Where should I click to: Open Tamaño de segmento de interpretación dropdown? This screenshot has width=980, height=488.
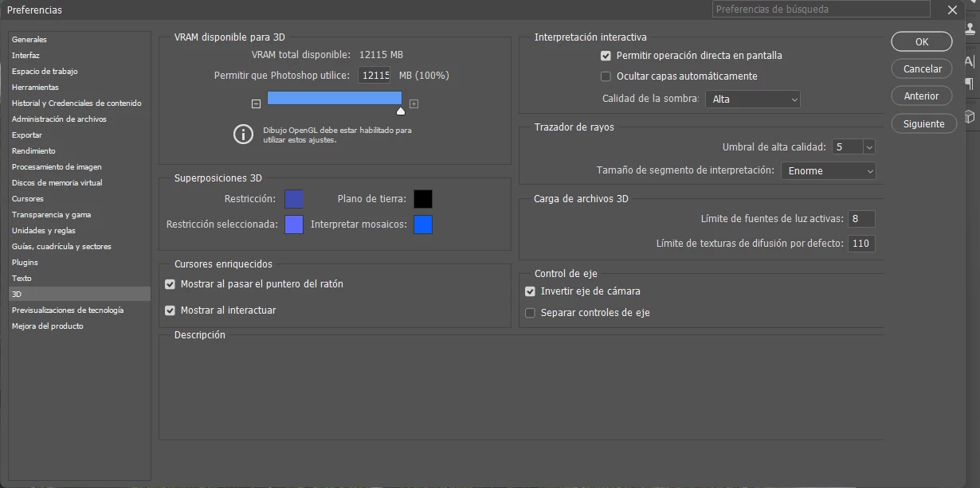pyautogui.click(x=828, y=171)
